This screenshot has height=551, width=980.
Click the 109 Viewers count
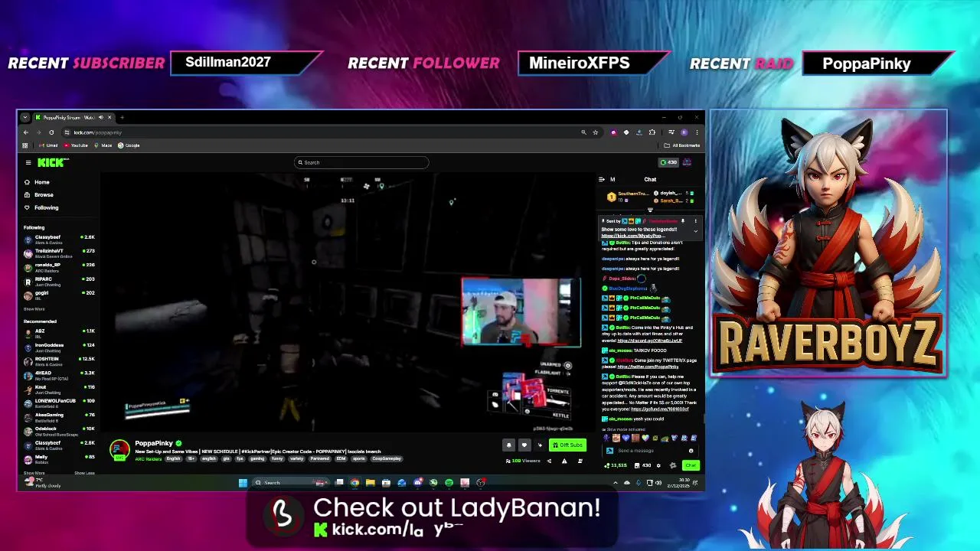[x=523, y=461]
